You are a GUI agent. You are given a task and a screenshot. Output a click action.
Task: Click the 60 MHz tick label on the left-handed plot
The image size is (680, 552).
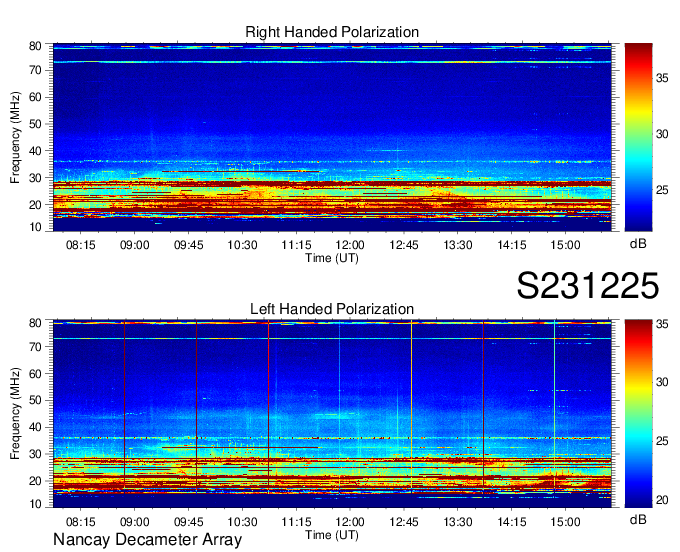click(x=35, y=374)
